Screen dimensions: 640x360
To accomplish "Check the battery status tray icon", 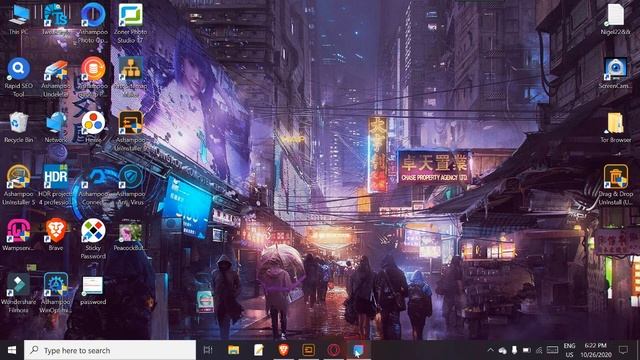I will (x=527, y=350).
